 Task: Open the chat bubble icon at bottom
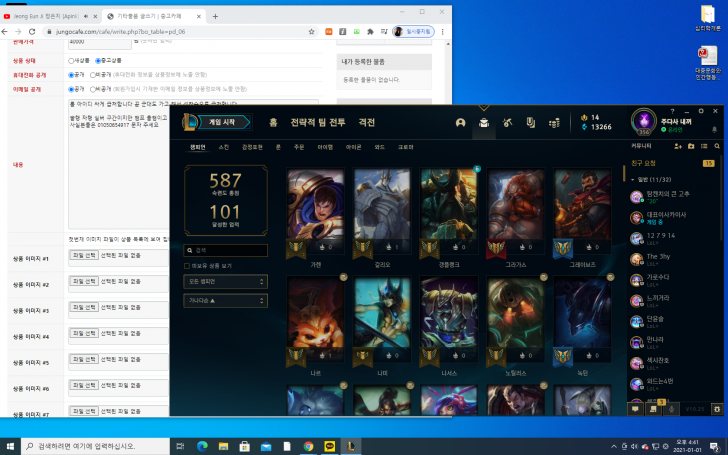[x=636, y=407]
